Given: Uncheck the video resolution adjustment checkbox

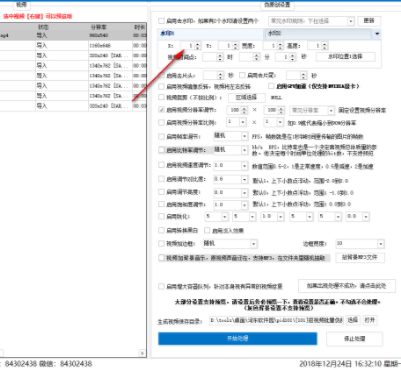Looking at the screenshot, I should coord(161,110).
